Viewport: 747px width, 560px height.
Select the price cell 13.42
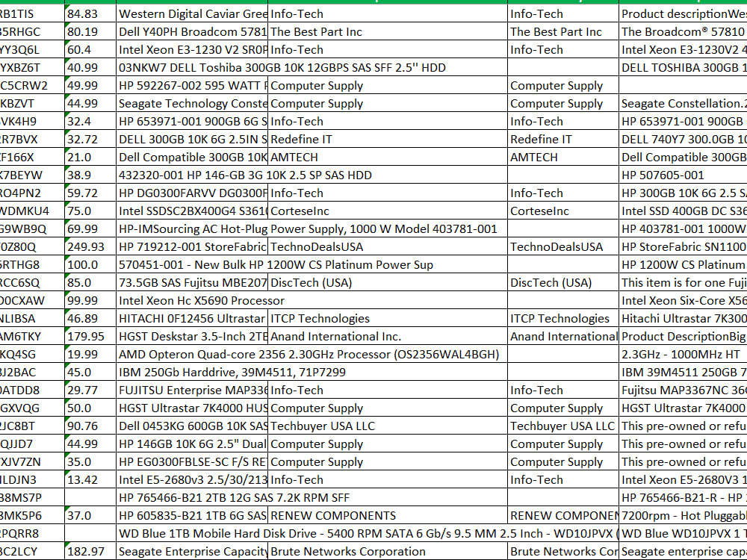coord(90,479)
